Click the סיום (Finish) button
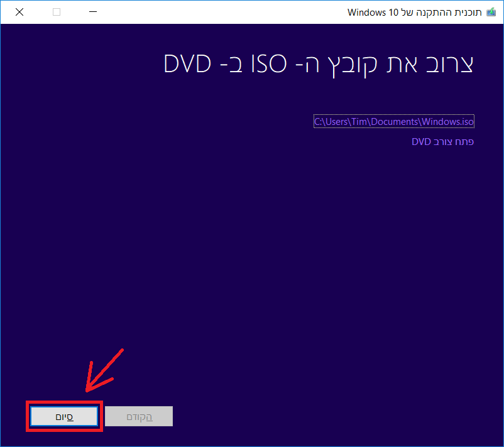The image size is (504, 447). (64, 416)
